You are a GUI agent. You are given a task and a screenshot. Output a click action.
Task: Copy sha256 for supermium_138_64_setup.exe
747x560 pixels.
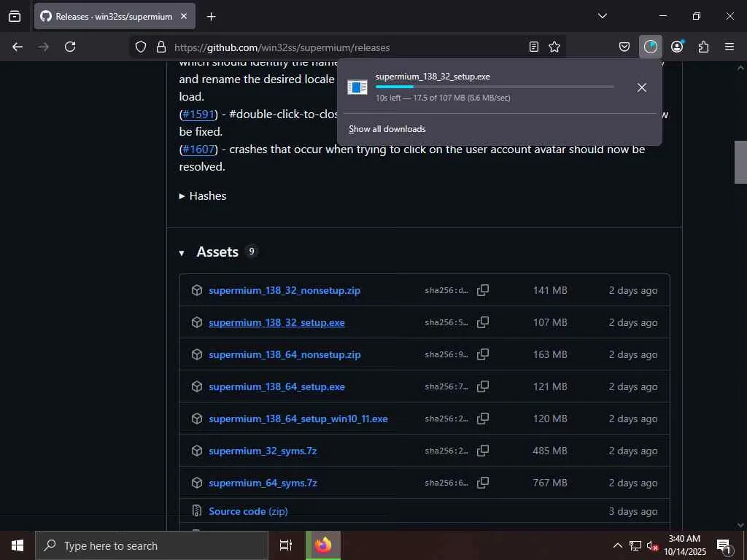pyautogui.click(x=483, y=386)
